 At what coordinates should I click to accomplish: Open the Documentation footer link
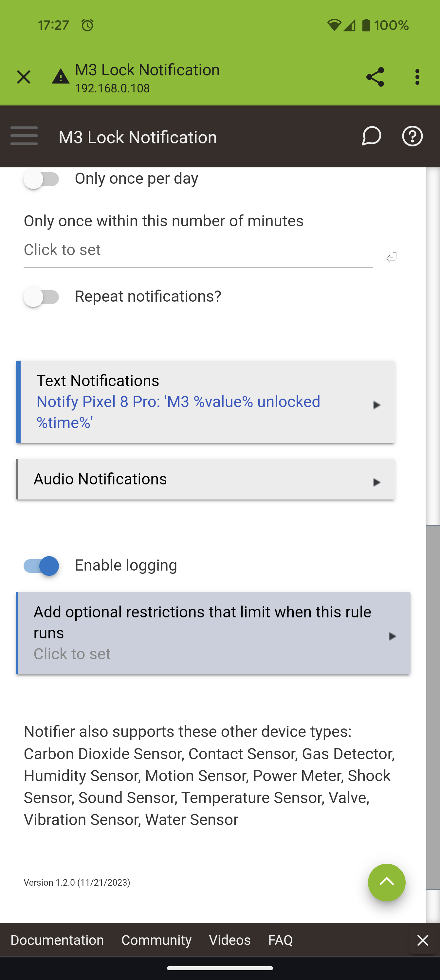(x=57, y=940)
